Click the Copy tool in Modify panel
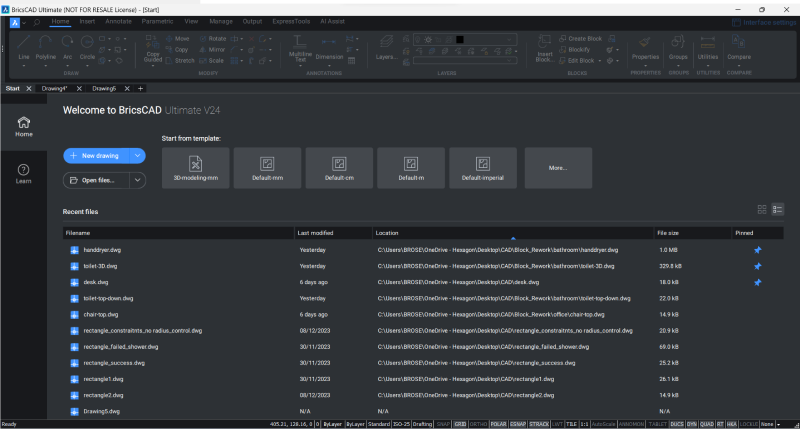 coord(177,49)
